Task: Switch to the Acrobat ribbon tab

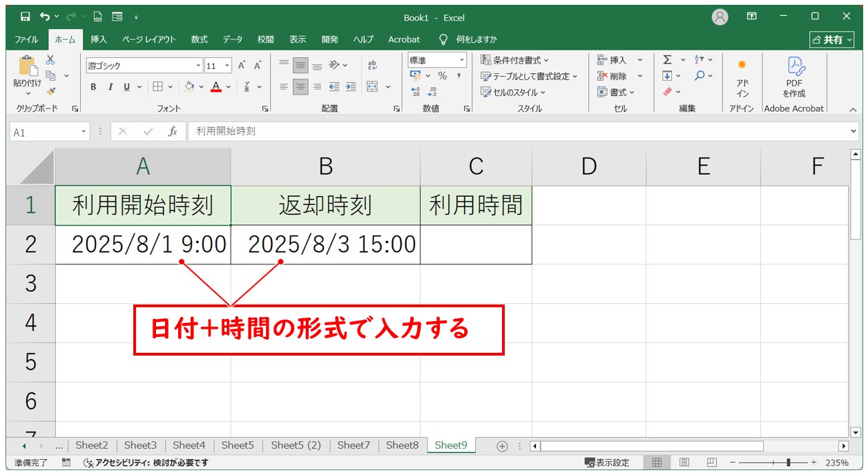Action: click(404, 39)
